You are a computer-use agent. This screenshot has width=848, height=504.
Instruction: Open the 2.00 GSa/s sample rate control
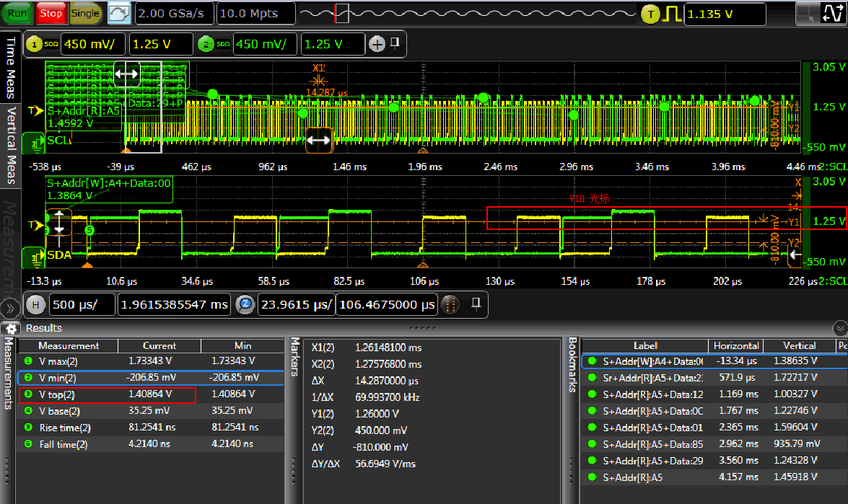(x=173, y=13)
